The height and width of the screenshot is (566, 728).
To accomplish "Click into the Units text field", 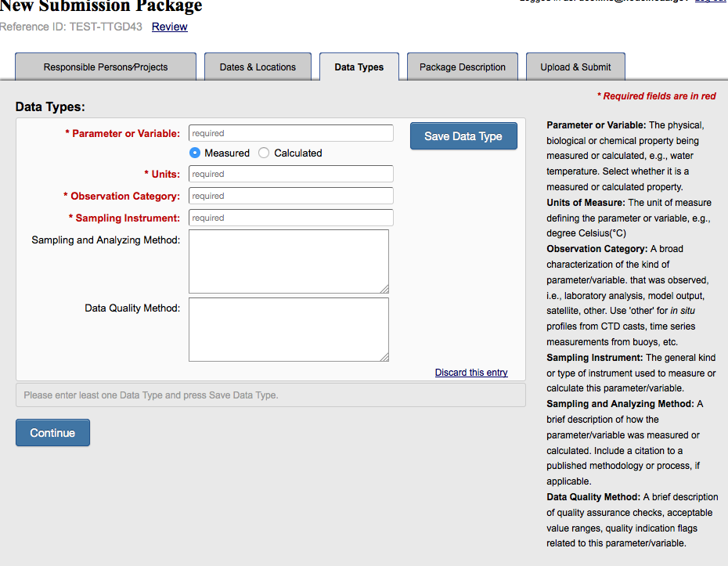I will coord(290,174).
